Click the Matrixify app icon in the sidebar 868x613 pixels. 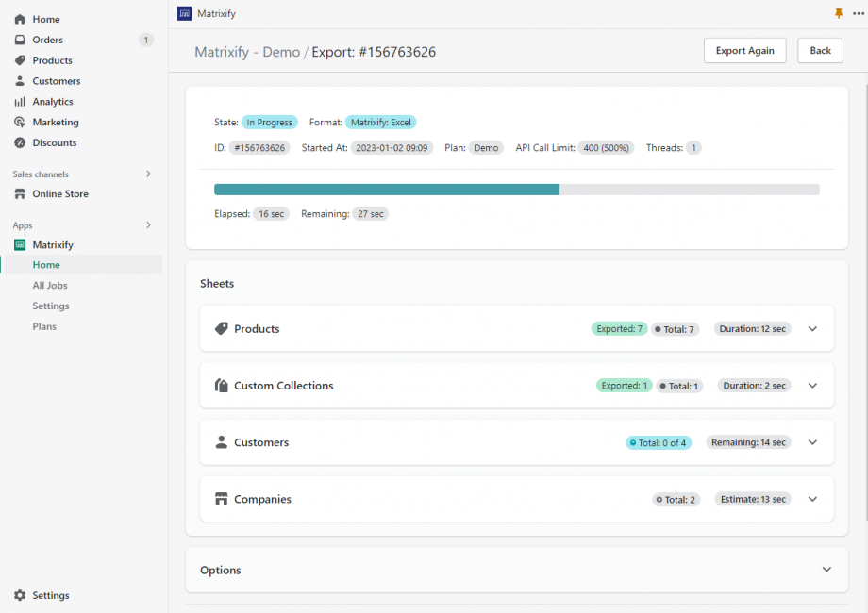point(19,244)
